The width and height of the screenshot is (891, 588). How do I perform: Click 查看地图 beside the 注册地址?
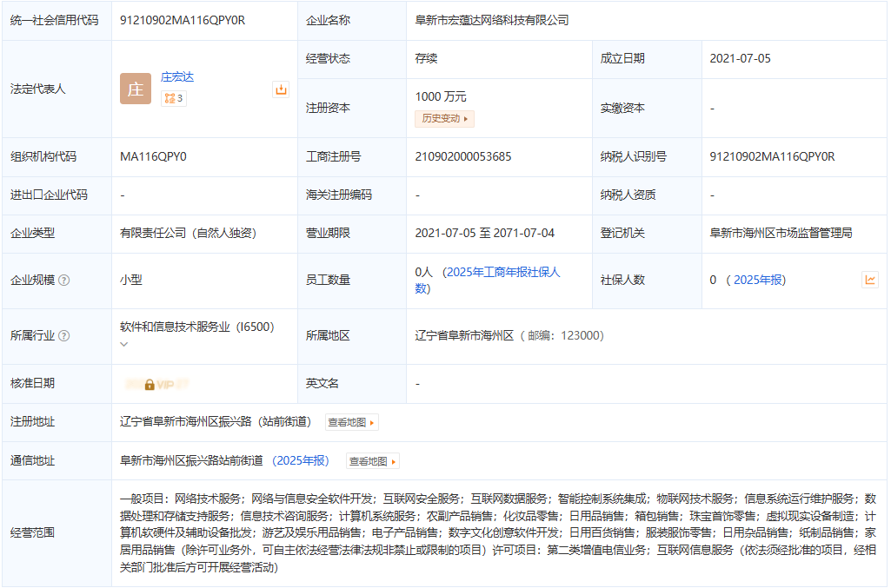352,422
